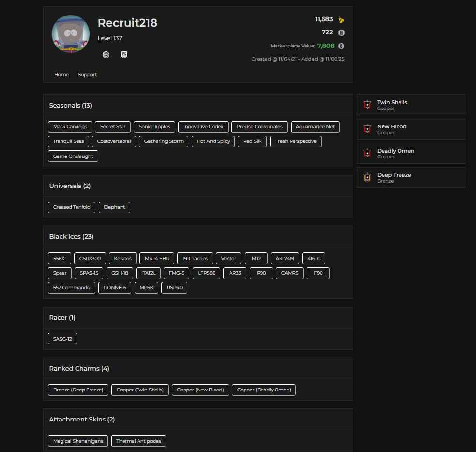Click the Twin Shells copper rank emblem

click(367, 105)
